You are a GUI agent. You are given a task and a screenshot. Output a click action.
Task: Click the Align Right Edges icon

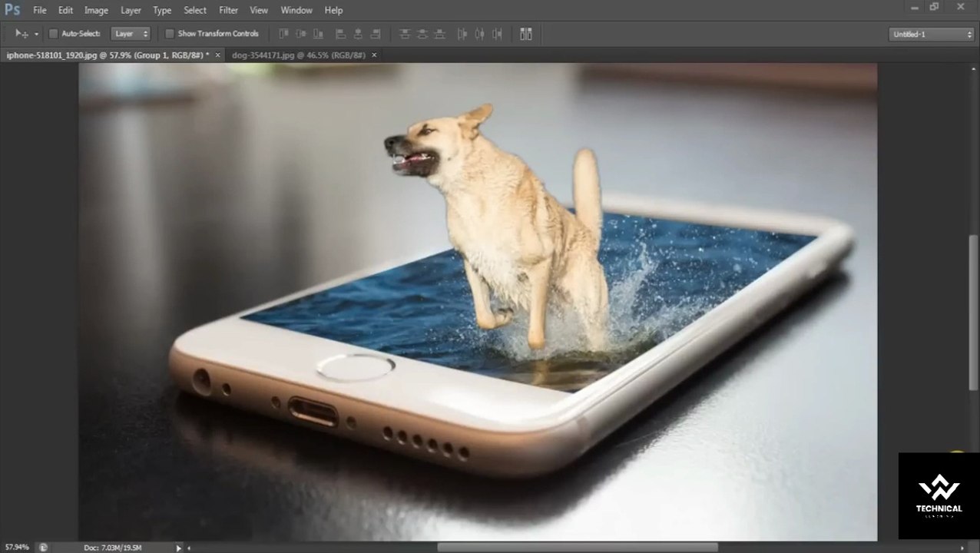376,34
